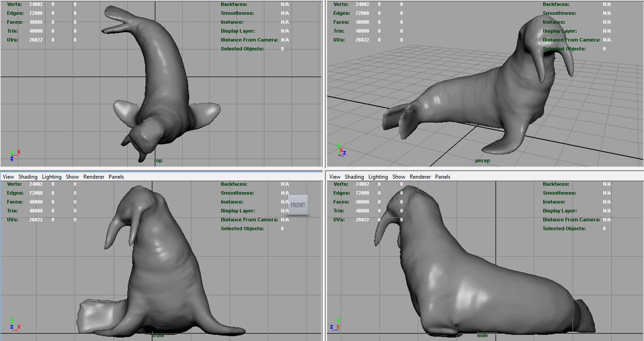This screenshot has width=644, height=341.
Task: Open the View menu in front viewport
Action: [8, 177]
